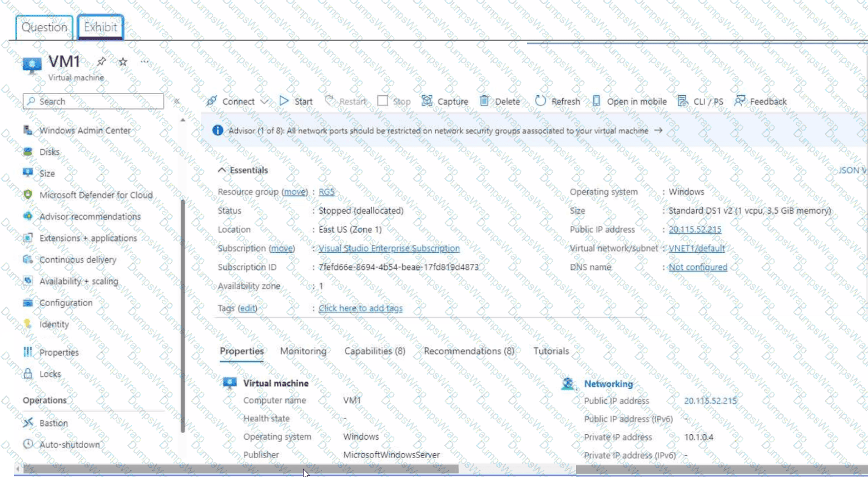Viewport: 868px width, 477px height.
Task: Switch to the Question tab
Action: click(x=44, y=27)
